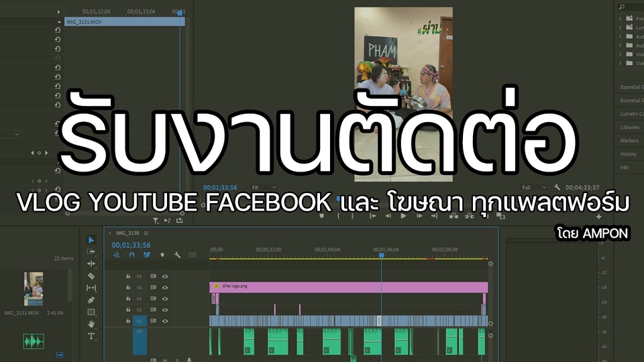Expand the Audio Effects folder
This screenshot has width=644, height=362.
pyautogui.click(x=621, y=36)
